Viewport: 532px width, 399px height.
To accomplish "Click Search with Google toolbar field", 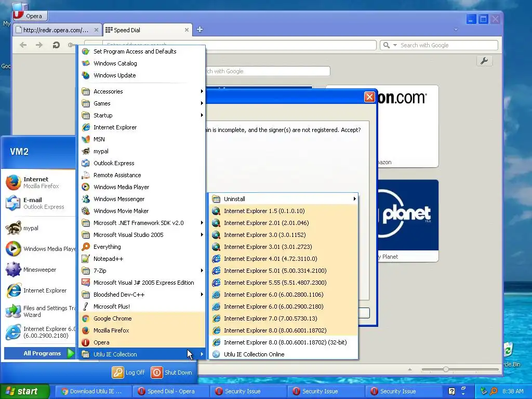I will (439, 45).
